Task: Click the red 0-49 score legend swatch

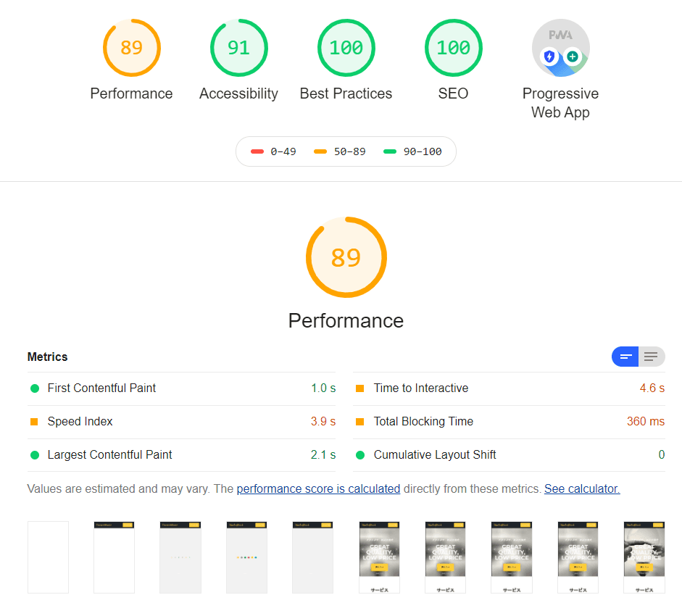Action: click(x=257, y=152)
